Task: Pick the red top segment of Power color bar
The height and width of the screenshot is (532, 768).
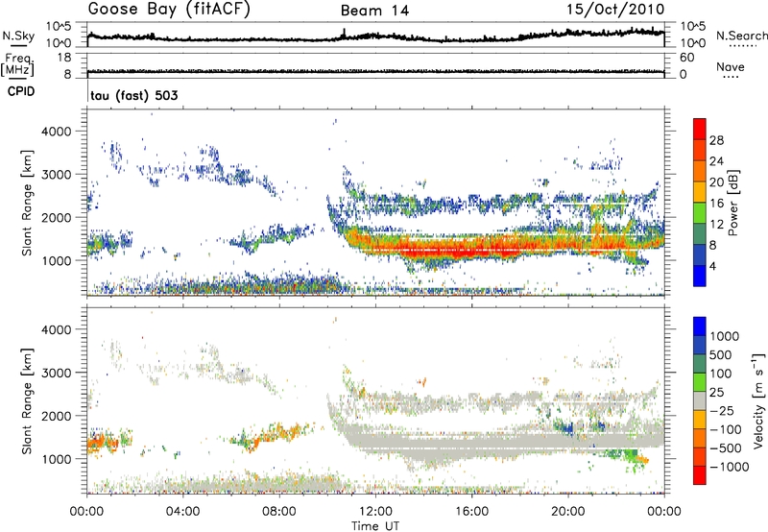Action: 700,129
